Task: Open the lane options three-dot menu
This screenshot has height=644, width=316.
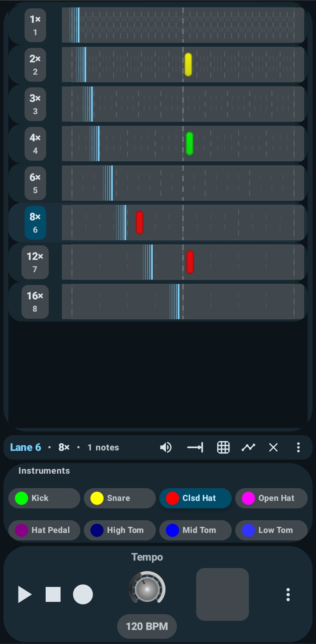Action: point(298,447)
